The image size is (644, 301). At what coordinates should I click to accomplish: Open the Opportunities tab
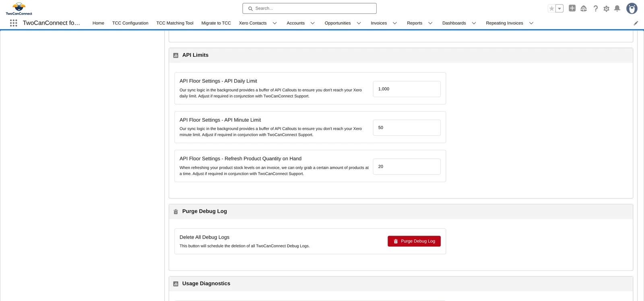pyautogui.click(x=338, y=23)
